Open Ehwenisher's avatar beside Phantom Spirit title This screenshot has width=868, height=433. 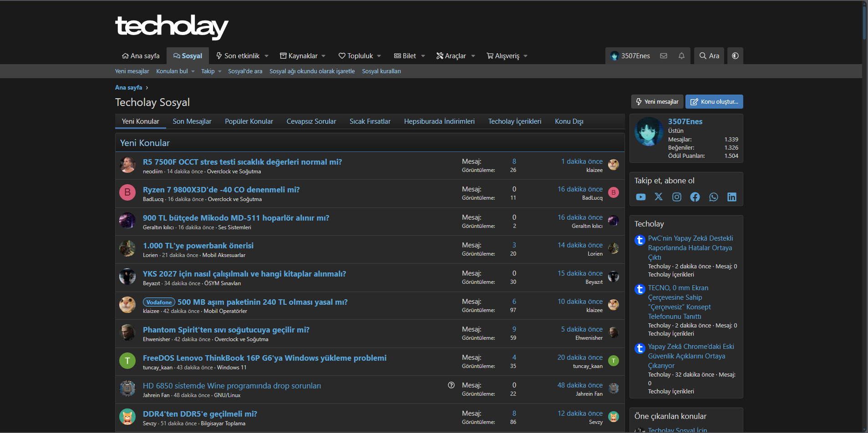[127, 332]
